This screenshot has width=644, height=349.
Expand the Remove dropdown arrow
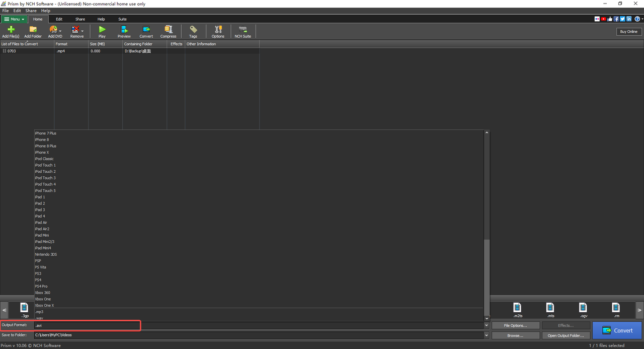82,31
